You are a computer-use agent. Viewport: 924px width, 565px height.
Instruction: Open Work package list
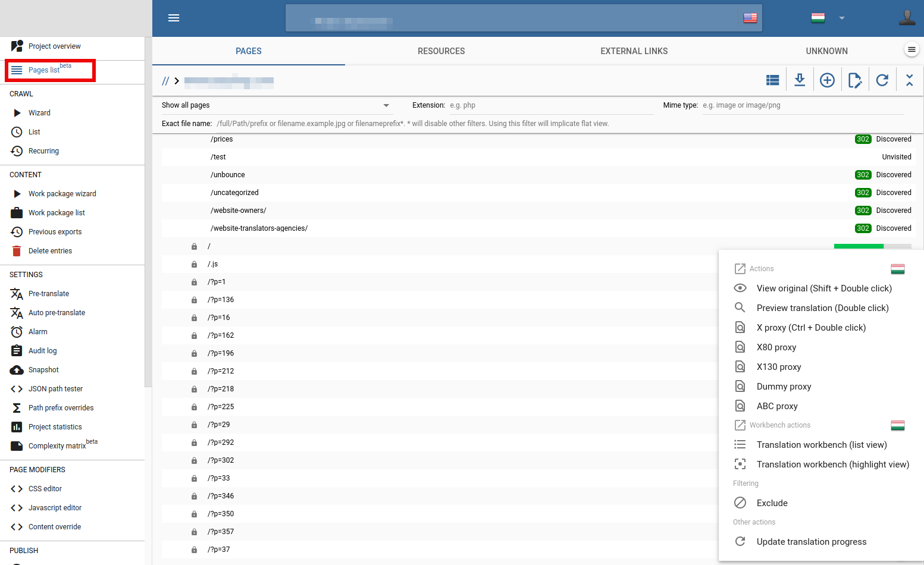pos(57,213)
